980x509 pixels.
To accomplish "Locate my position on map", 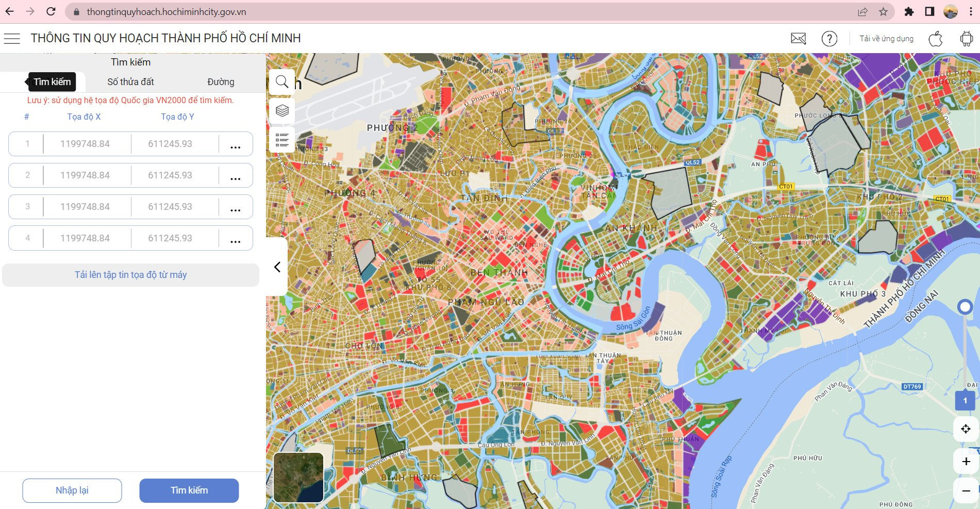I will pos(966,429).
